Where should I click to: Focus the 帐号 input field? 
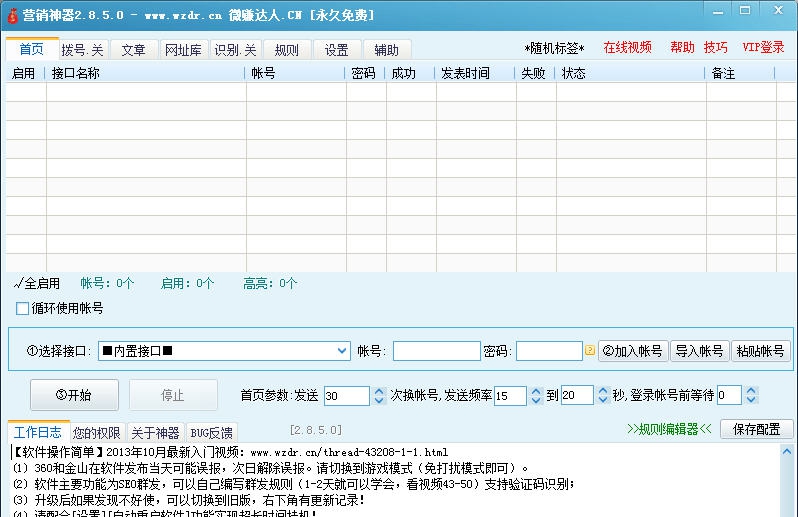(x=437, y=351)
